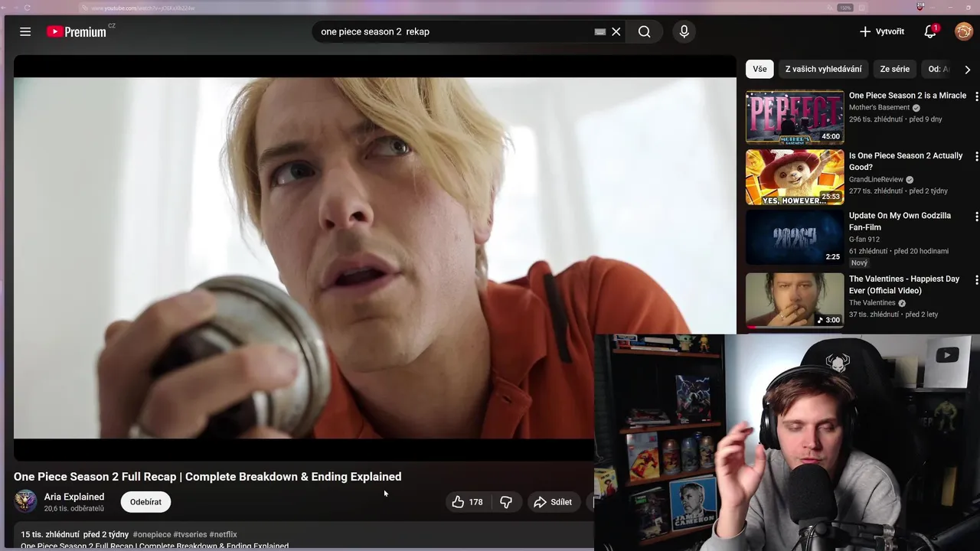Viewport: 980px width, 551px height.
Task: Select the Ze série chip
Action: 894,69
